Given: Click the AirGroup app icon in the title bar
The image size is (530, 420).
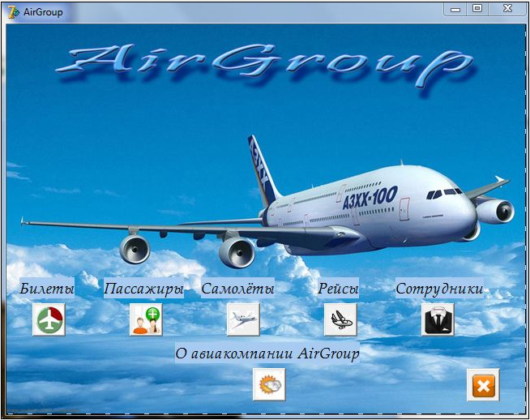Looking at the screenshot, I should [14, 12].
